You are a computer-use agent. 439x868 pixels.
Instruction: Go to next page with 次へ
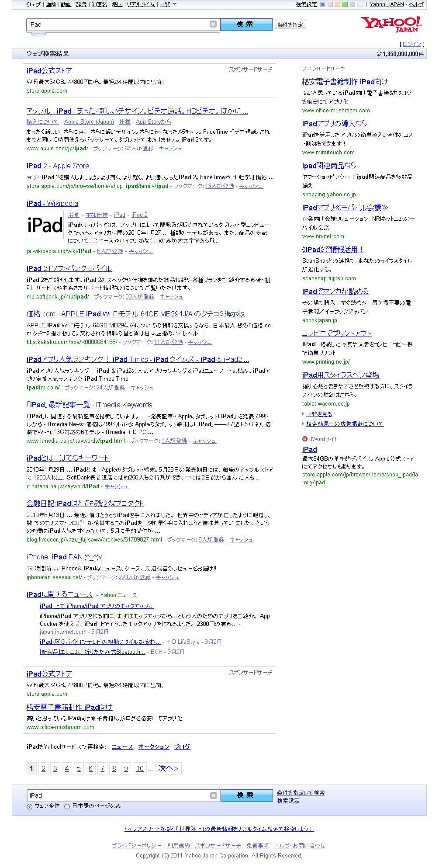[168, 768]
